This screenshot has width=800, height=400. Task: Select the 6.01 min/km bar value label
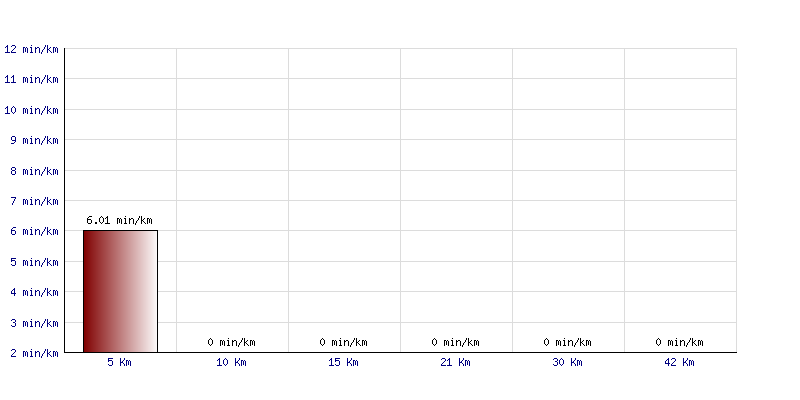coord(119,220)
